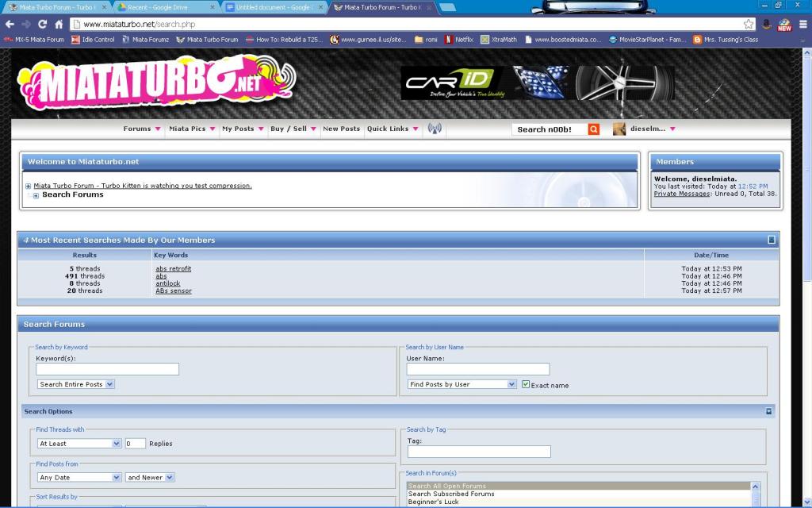Click the 12:52 PM last visited link
This screenshot has height=508, width=812.
click(753, 186)
